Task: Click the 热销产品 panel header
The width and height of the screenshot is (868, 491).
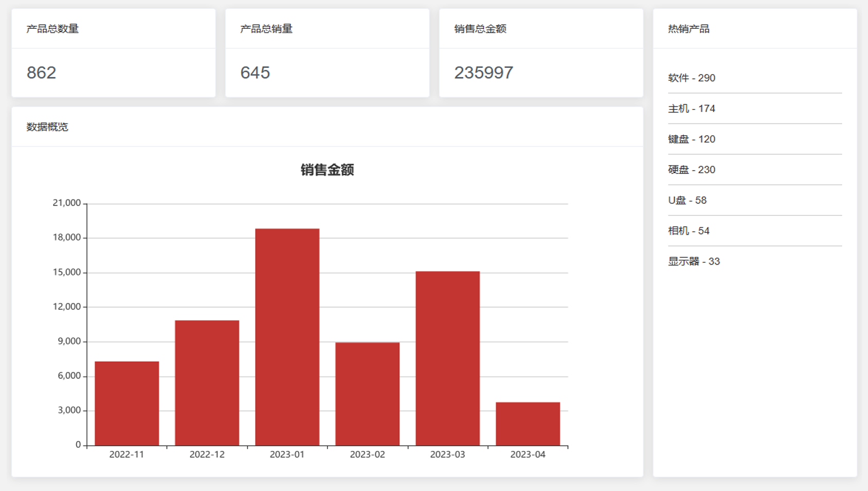Action: (x=689, y=29)
